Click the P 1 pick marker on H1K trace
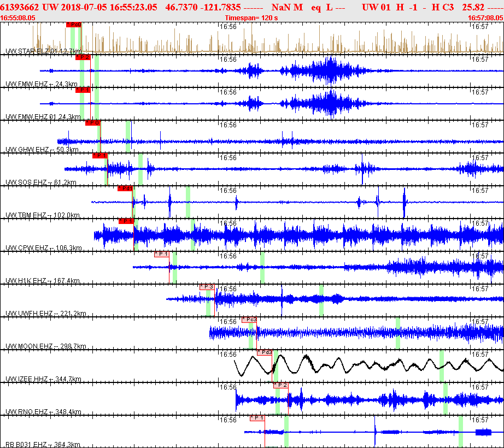 pyautogui.click(x=162, y=255)
